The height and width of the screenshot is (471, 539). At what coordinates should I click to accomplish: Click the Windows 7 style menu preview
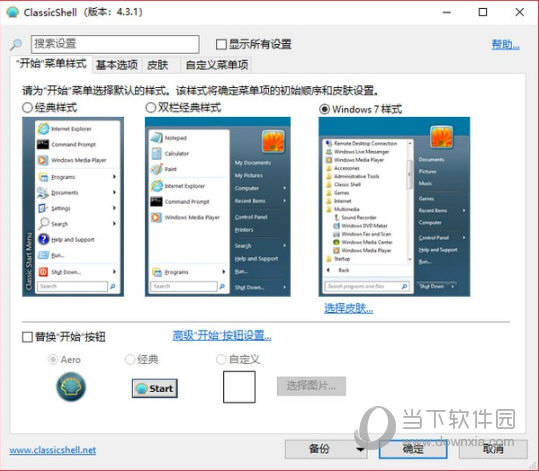(394, 207)
